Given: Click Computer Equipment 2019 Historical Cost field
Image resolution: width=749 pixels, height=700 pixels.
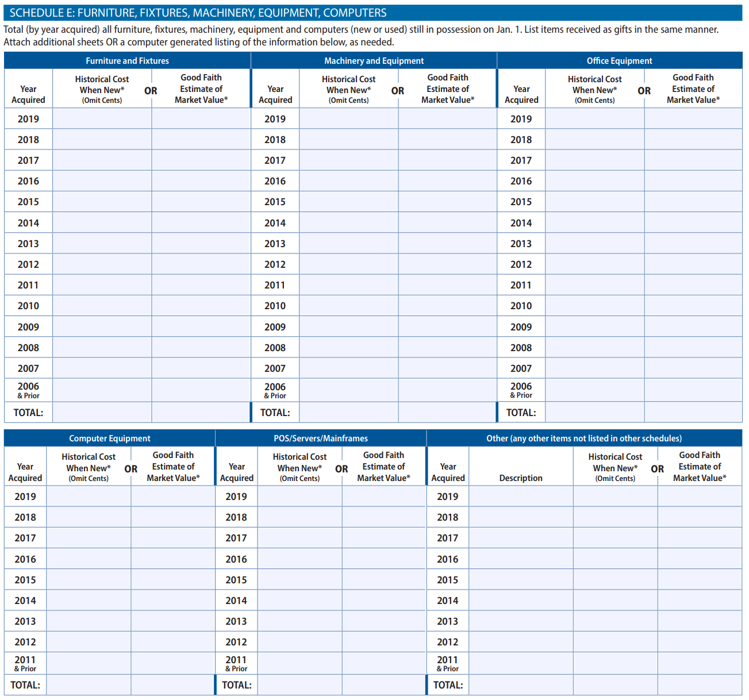Looking at the screenshot, I should (x=89, y=496).
